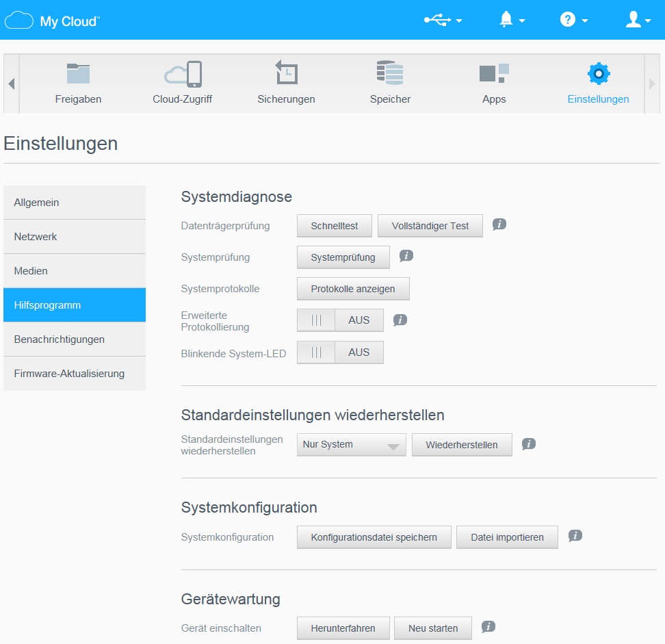665x644 pixels.
Task: Expand the Nur System restore dropdown
Action: click(x=352, y=445)
